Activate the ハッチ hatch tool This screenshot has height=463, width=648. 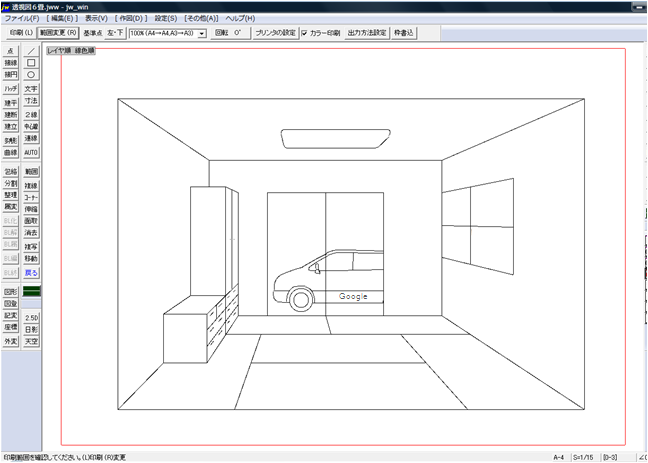click(x=11, y=89)
